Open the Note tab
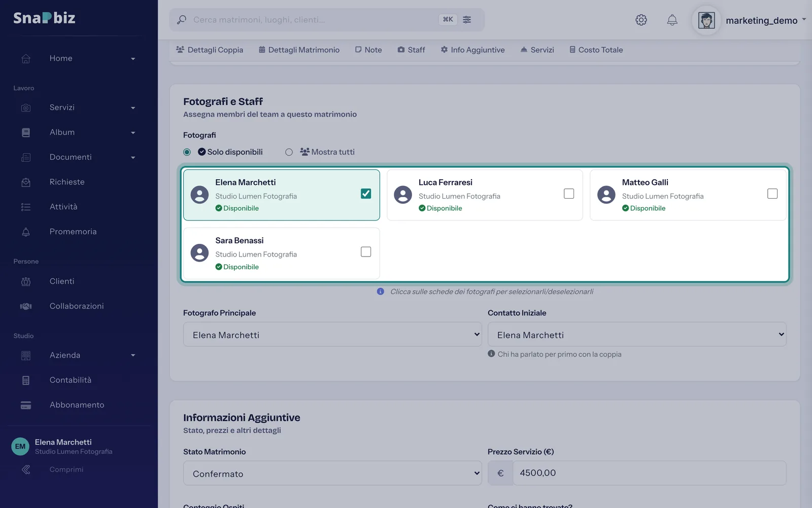Screen dimensions: 812x508 click(368, 50)
